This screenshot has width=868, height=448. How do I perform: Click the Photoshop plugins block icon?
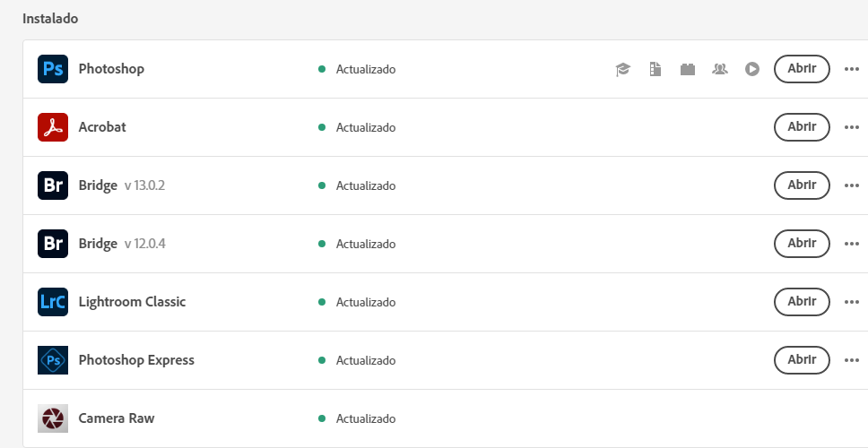[688, 69]
